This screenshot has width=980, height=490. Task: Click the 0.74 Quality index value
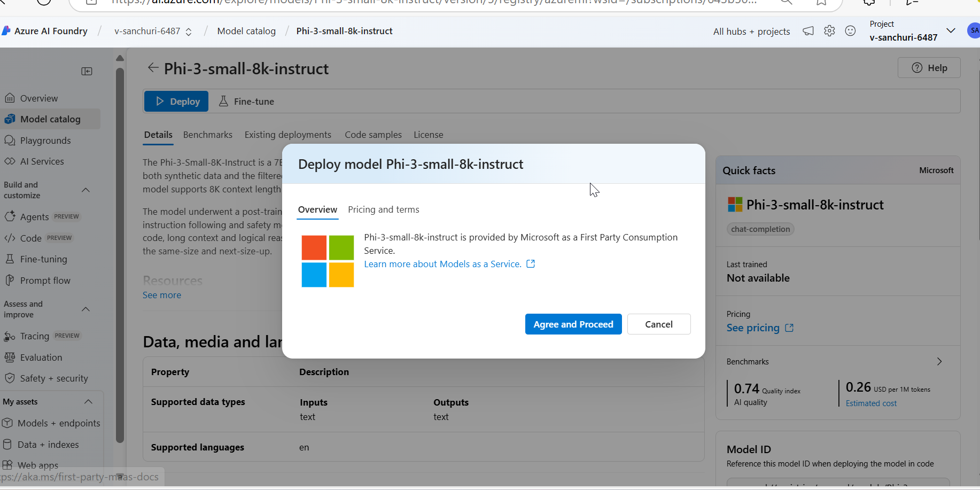pyautogui.click(x=746, y=388)
